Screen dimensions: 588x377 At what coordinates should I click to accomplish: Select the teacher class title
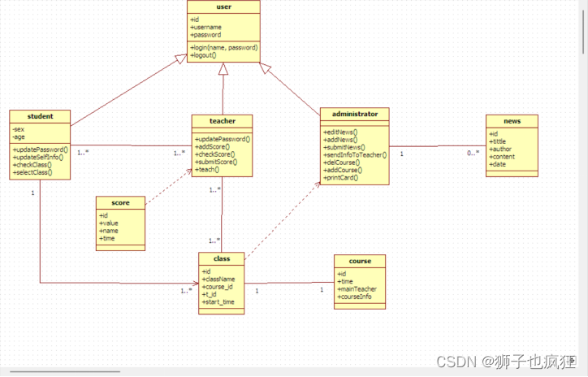coord(223,121)
